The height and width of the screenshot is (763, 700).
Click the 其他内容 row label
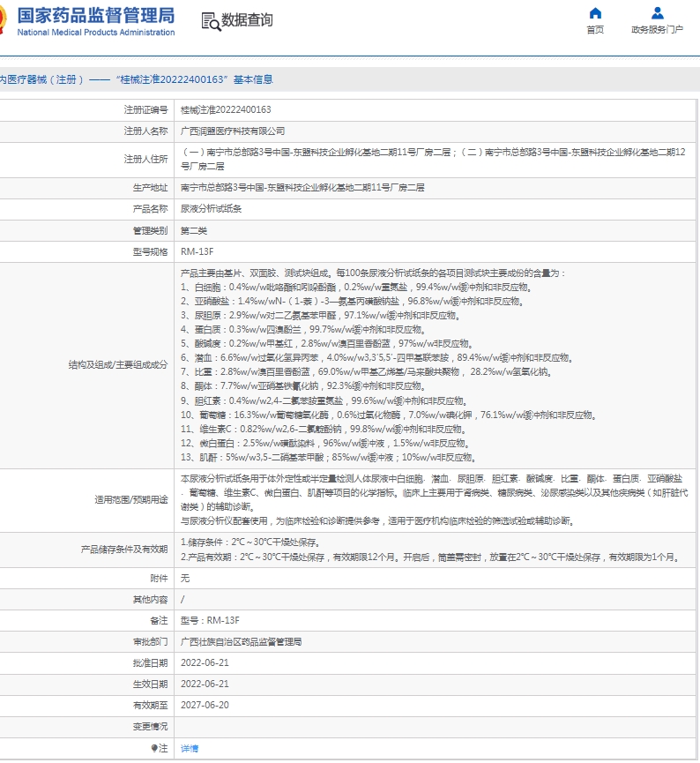[150, 600]
